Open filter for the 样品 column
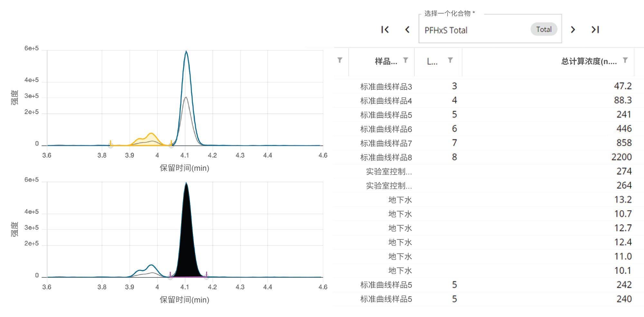This screenshot has height=317, width=644. tap(406, 60)
